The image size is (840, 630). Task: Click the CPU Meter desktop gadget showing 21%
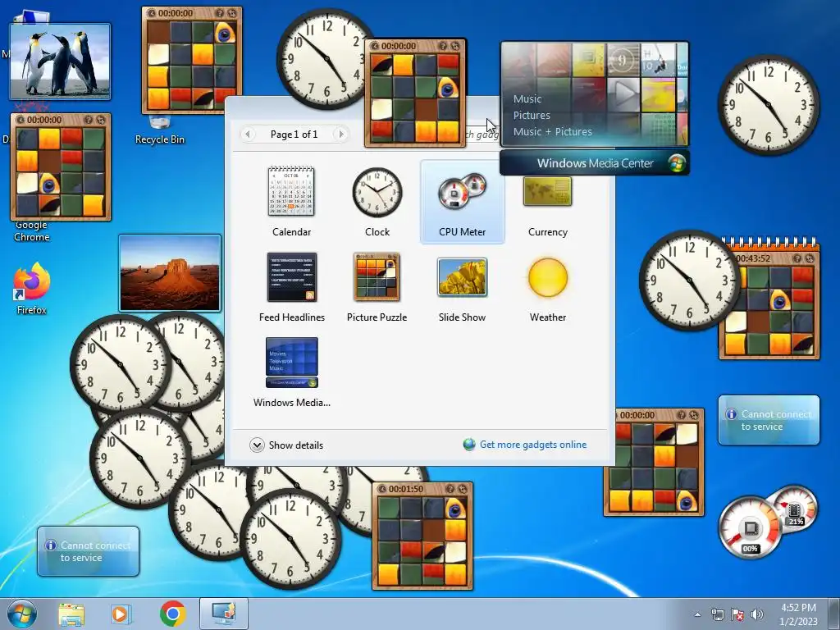click(767, 521)
